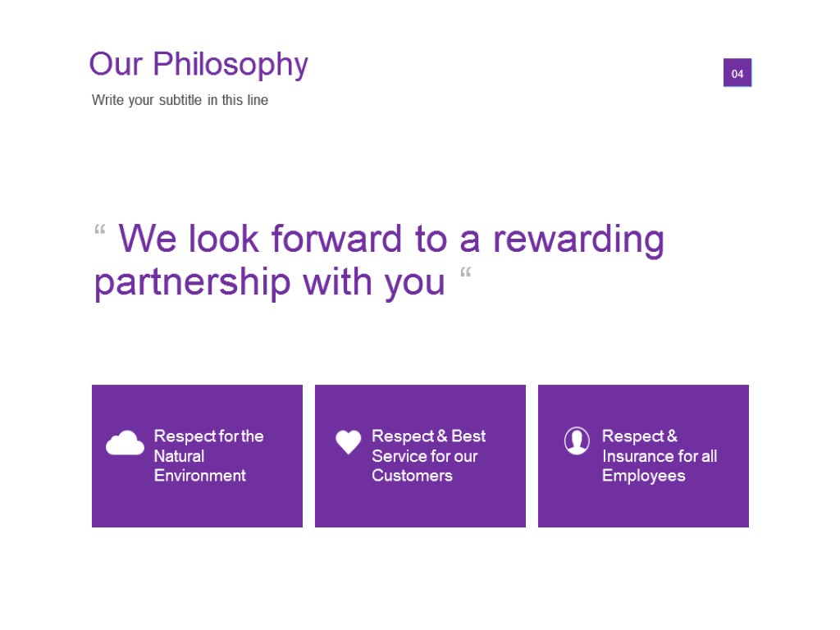The width and height of the screenshot is (840, 630).
Task: Select "Respect for the Natural Environment" text
Action: pyautogui.click(x=208, y=455)
